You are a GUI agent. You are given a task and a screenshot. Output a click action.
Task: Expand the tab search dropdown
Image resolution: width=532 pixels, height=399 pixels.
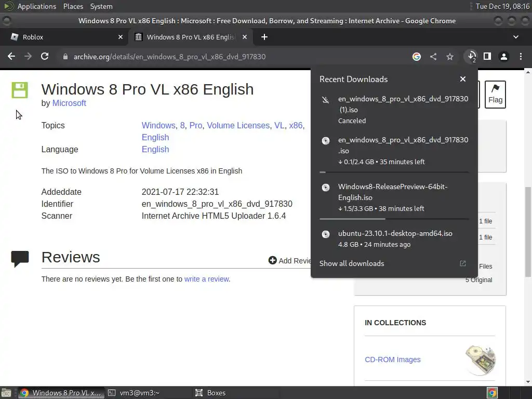(516, 37)
